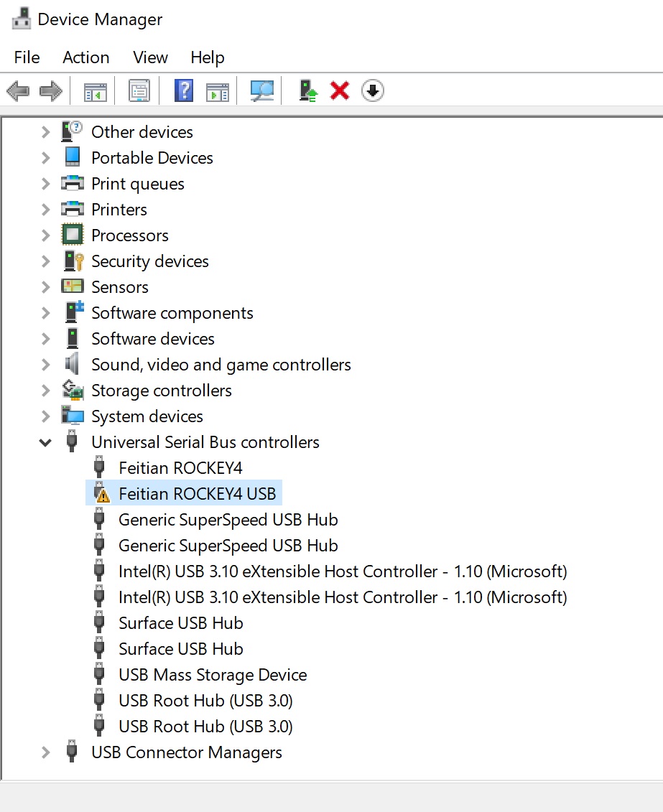This screenshot has height=812, width=663.
Task: Click the Sound controllers speaker icon
Action: tap(72, 364)
